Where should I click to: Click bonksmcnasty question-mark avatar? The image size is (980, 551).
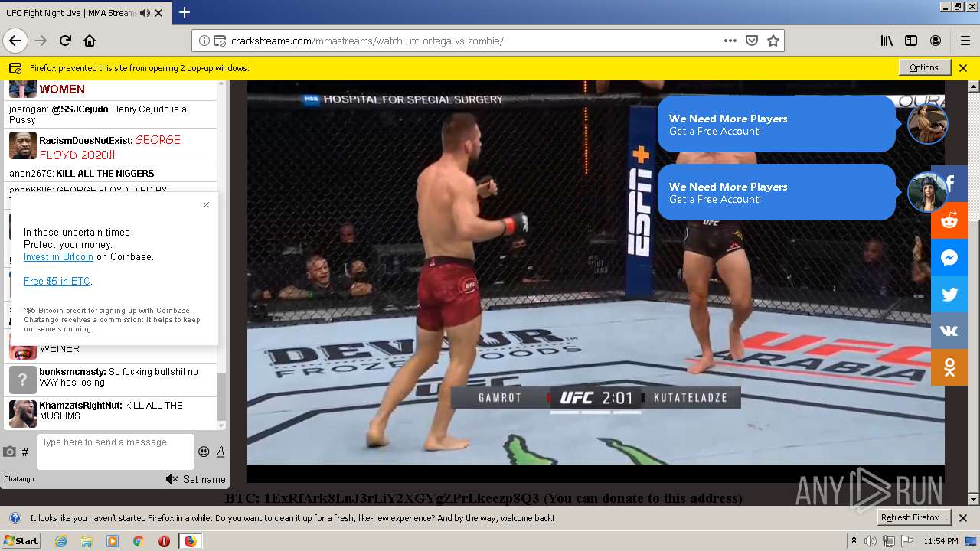pos(23,380)
